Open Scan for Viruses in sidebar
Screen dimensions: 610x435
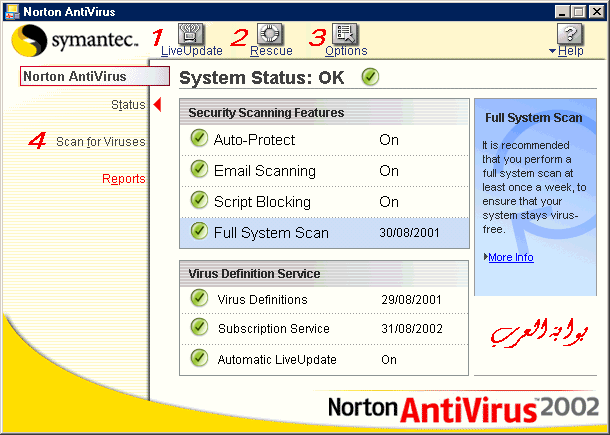(100, 142)
